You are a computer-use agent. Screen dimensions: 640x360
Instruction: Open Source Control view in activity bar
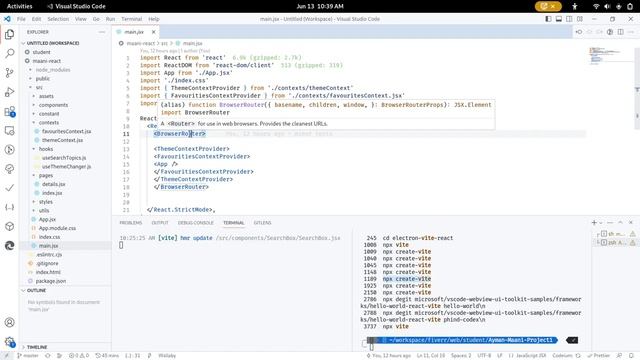[9, 73]
